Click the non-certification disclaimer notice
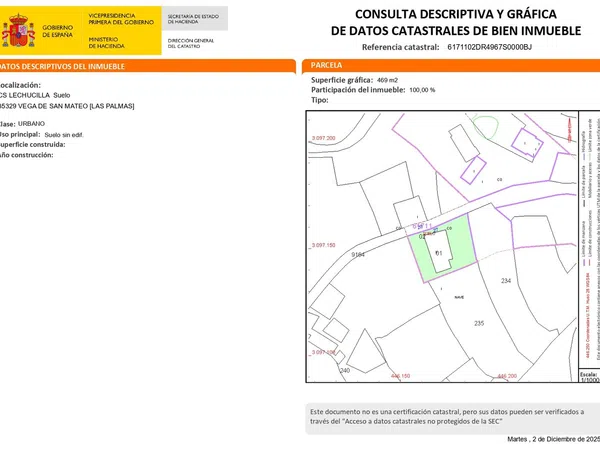600x450 pixels. (453, 419)
